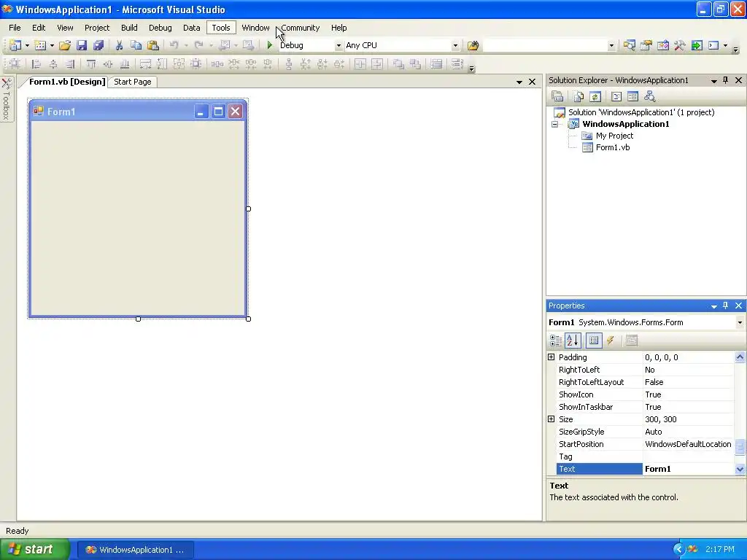Screen dimensions: 747x560
Task: Open the File menu
Action: tap(15, 28)
